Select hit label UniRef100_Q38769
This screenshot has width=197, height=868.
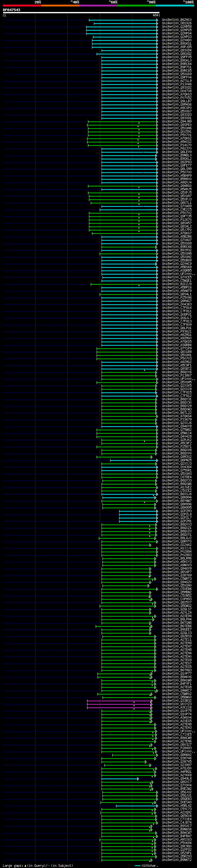click(x=177, y=575)
